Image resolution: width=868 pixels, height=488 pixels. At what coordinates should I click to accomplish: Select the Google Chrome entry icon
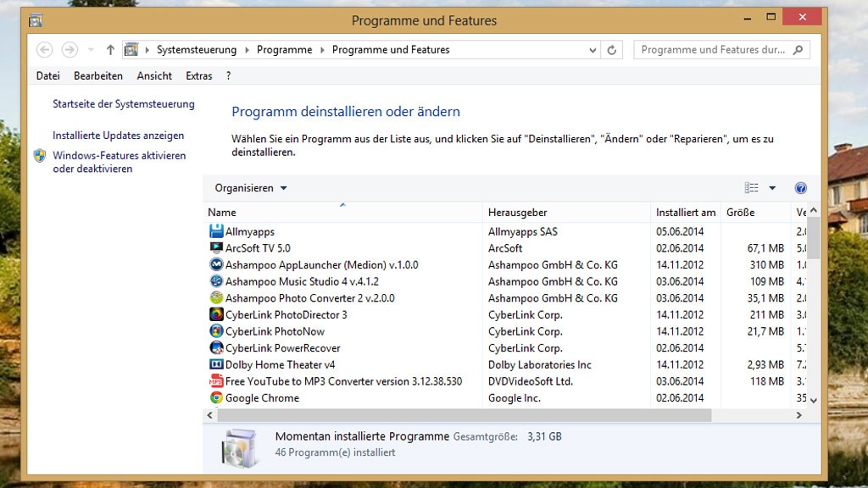(x=214, y=398)
